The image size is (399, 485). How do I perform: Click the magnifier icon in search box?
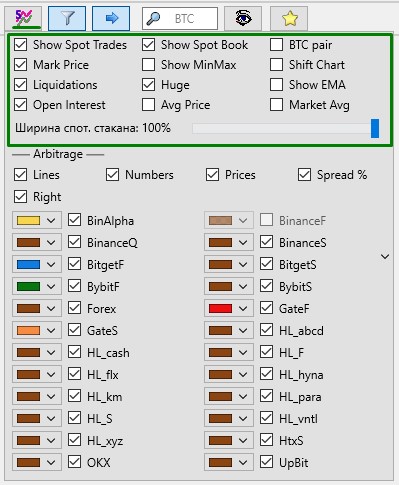click(153, 19)
